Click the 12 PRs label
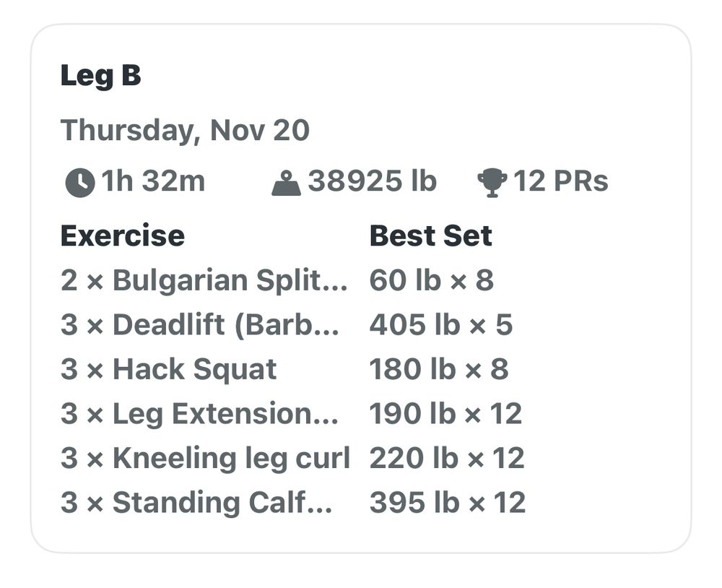The height and width of the screenshot is (588, 722). point(561,181)
